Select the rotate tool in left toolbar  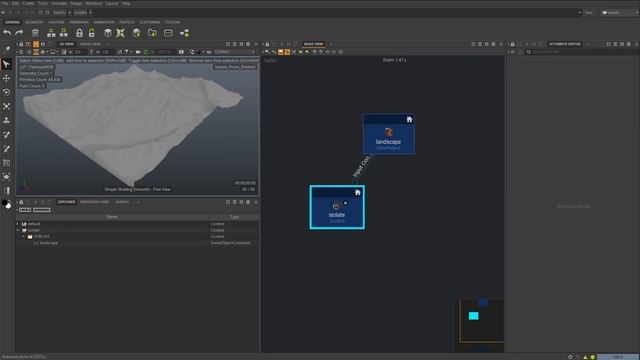pos(7,92)
